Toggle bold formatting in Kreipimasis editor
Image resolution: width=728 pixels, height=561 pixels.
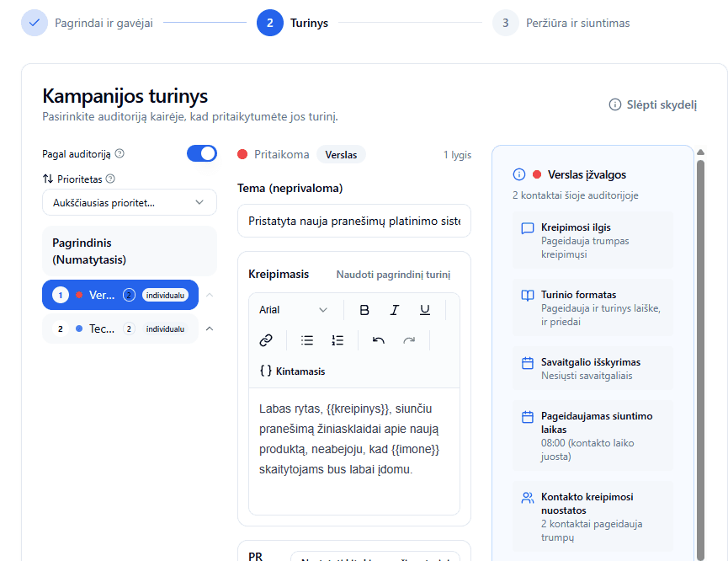point(364,310)
